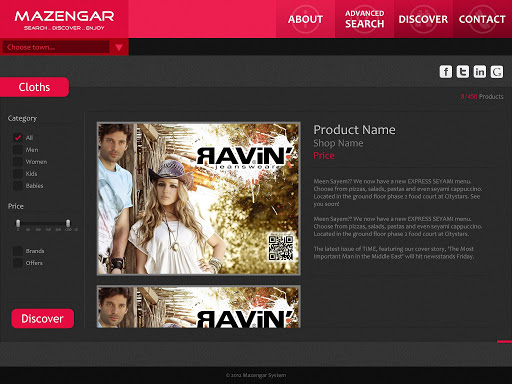This screenshot has width=512, height=384.
Task: Click the red Discover button in sidebar
Action: click(x=43, y=319)
